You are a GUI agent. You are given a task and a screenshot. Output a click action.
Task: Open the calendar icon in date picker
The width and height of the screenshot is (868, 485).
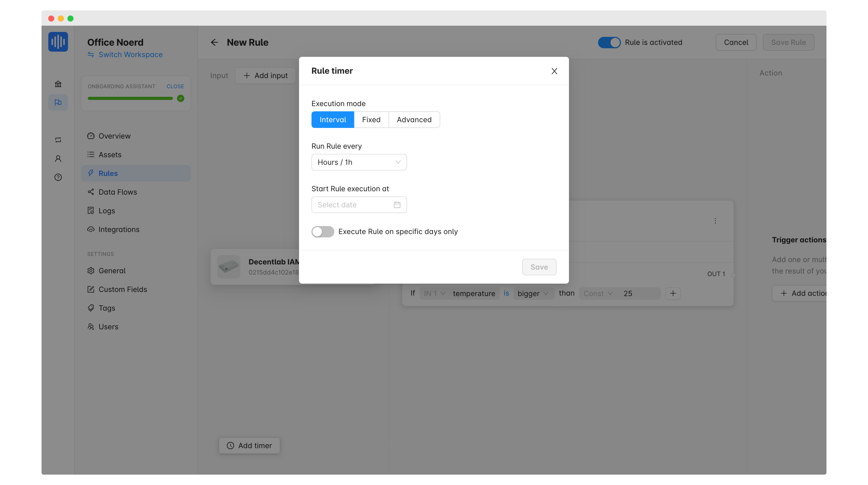[397, 205]
